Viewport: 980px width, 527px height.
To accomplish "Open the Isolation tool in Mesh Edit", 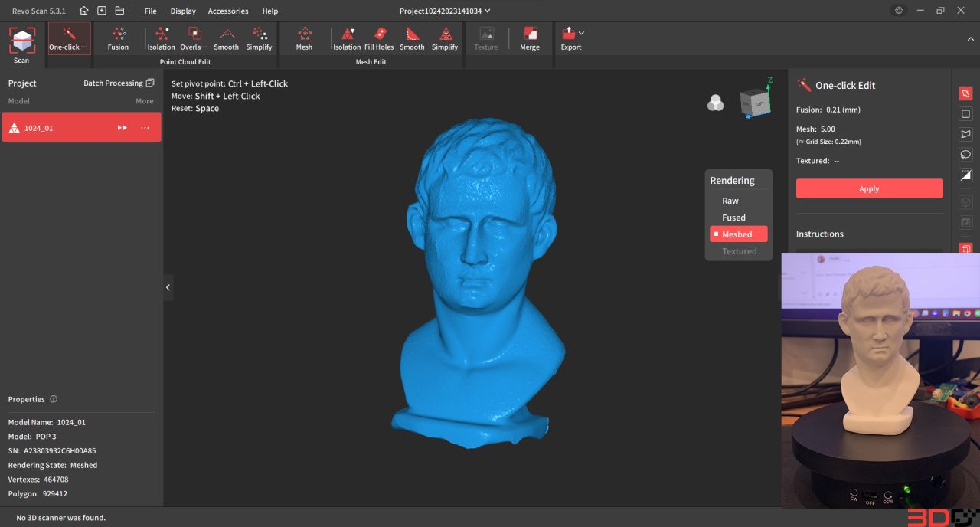I will click(347, 38).
